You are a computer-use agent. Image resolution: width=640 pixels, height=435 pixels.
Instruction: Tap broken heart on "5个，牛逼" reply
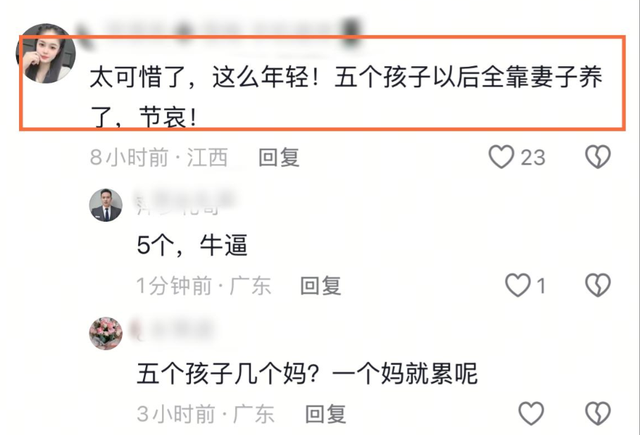tap(598, 285)
